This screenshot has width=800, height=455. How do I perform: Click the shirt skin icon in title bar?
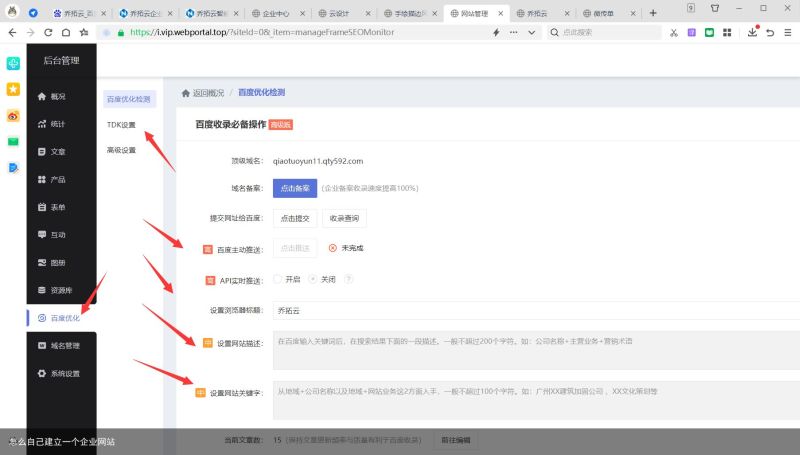[x=715, y=8]
